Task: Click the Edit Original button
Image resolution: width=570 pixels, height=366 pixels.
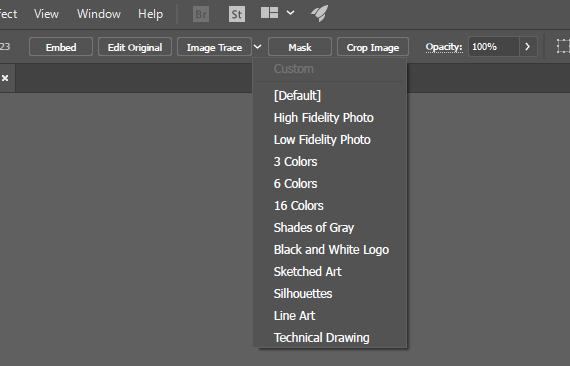Action: point(135,47)
